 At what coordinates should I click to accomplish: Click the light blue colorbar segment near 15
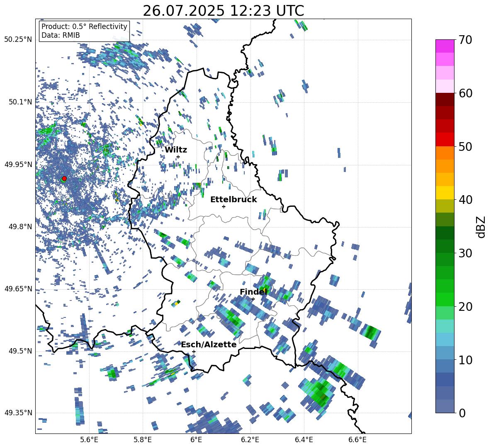445,339
